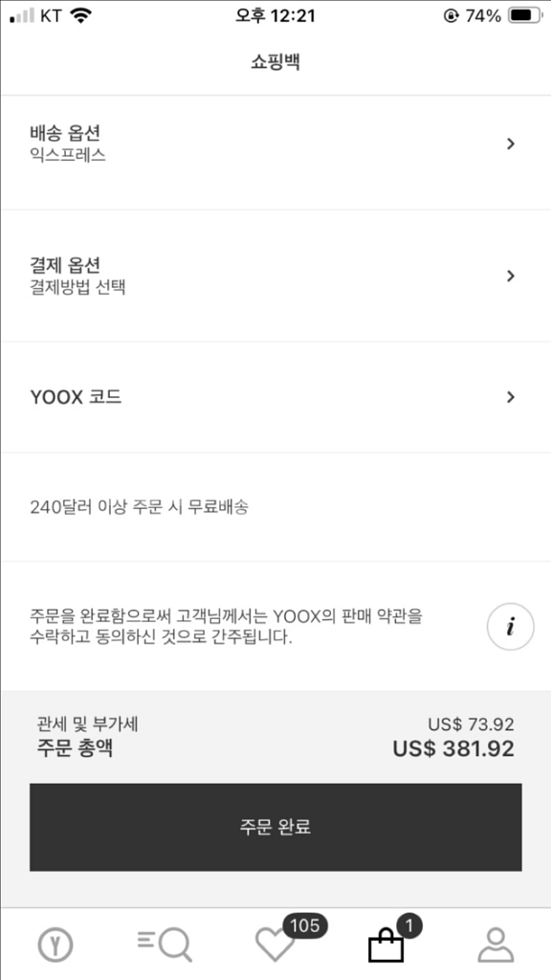
Task: Expand the 배송 옵션 shipping options row
Action: (275, 142)
